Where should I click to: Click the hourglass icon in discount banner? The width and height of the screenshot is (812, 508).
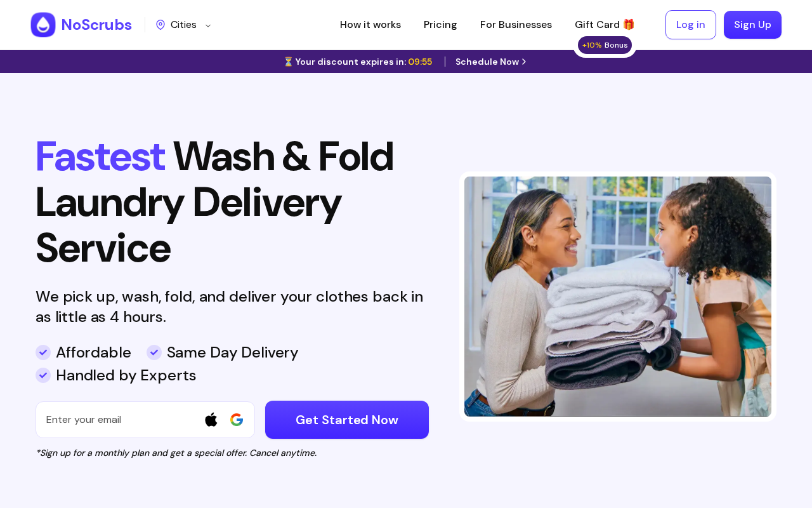pos(288,62)
